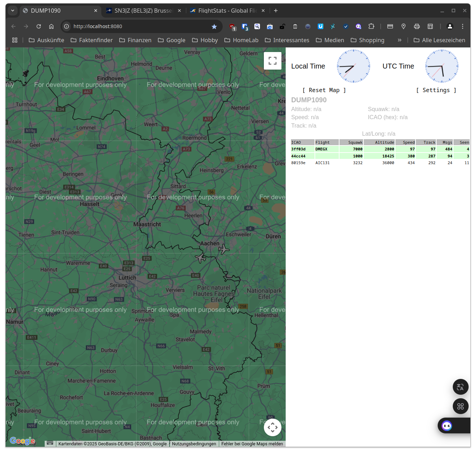View site information for localhost
This screenshot has height=458, width=476.
(x=66, y=26)
